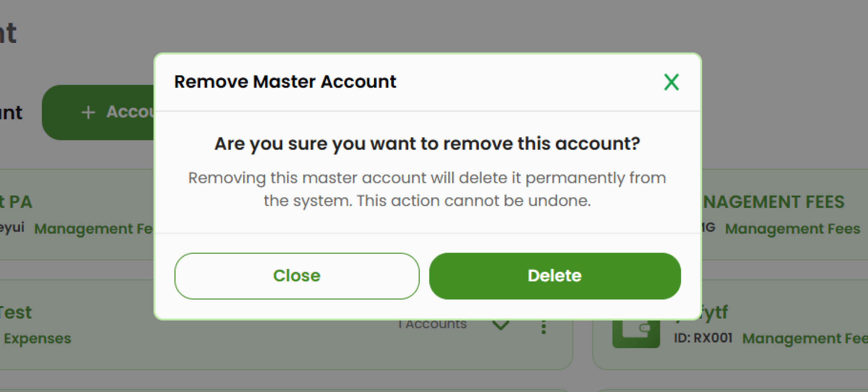Click the plus icon on the Account button
This screenshot has width=868, height=392.
(x=89, y=112)
